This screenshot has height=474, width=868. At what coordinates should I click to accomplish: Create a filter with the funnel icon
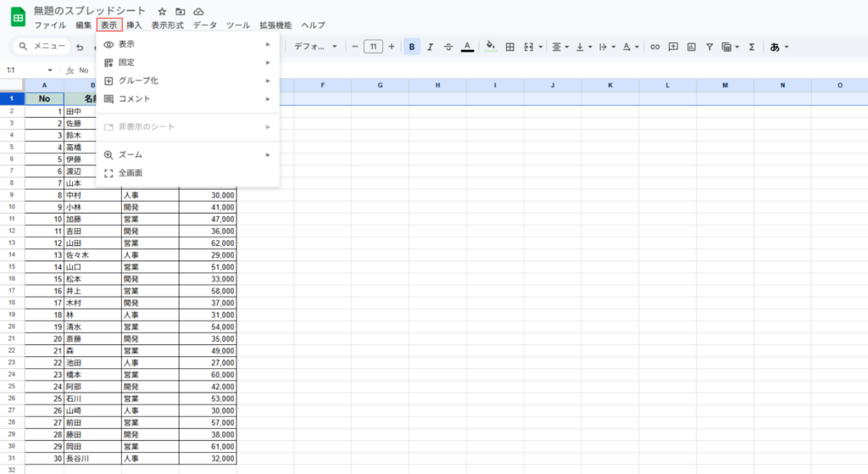pos(709,47)
